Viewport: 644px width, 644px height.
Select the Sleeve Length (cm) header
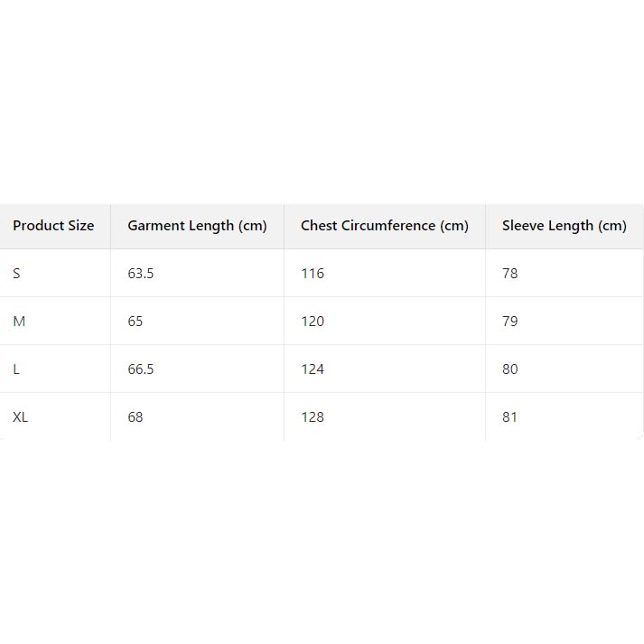click(564, 226)
